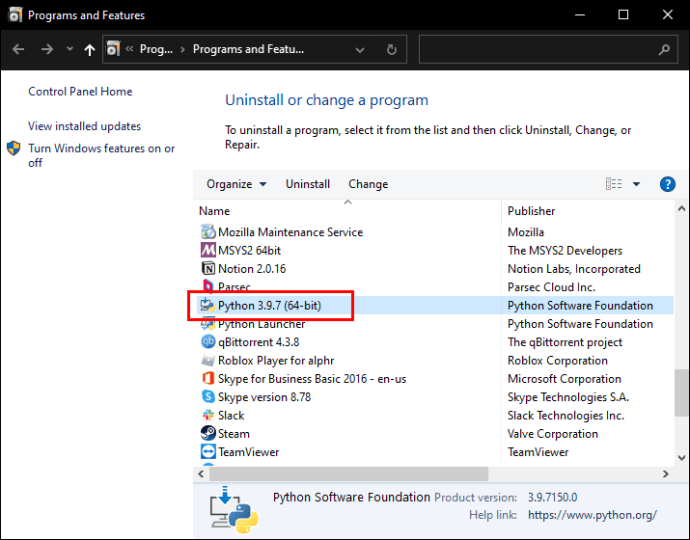Click the Back navigation arrow

click(x=18, y=49)
